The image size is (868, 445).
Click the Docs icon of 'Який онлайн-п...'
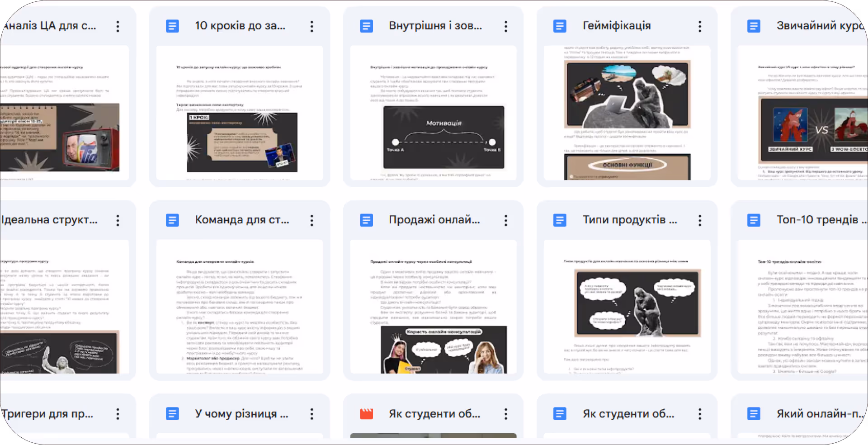coord(754,414)
